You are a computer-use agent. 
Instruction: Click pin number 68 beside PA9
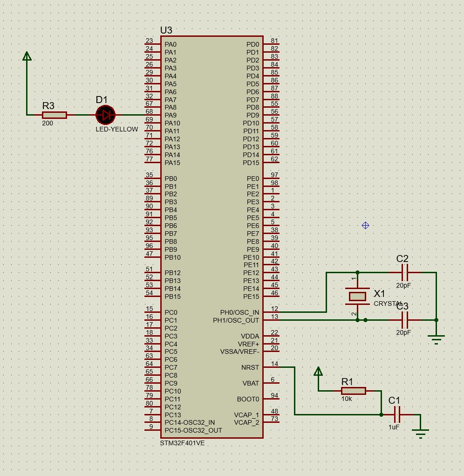(x=149, y=111)
